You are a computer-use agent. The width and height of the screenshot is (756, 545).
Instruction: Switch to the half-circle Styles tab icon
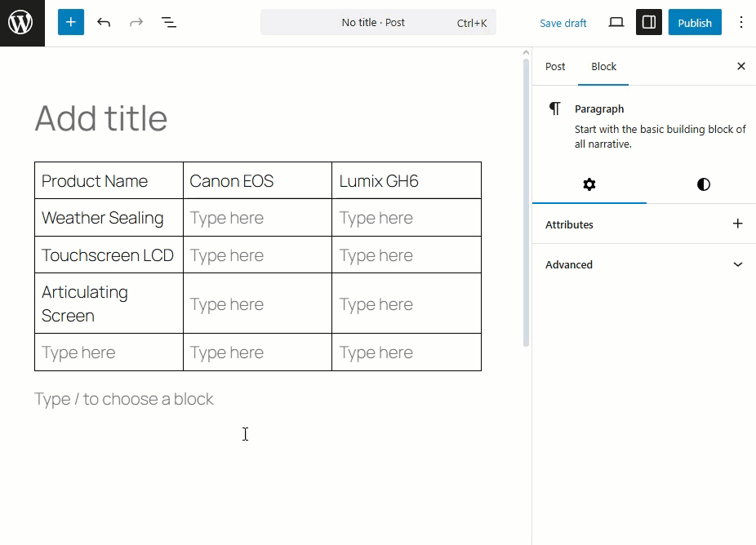pos(703,184)
